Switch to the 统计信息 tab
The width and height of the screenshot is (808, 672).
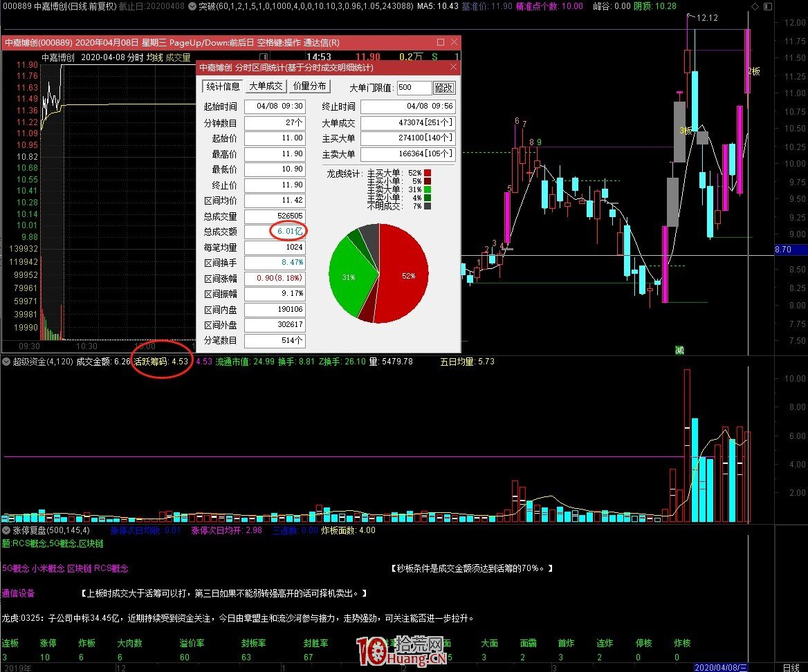tap(223, 86)
